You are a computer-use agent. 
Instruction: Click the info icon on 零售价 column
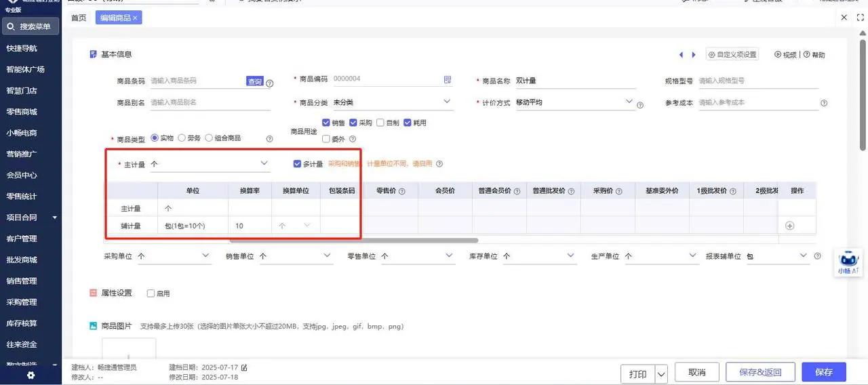[x=402, y=192]
